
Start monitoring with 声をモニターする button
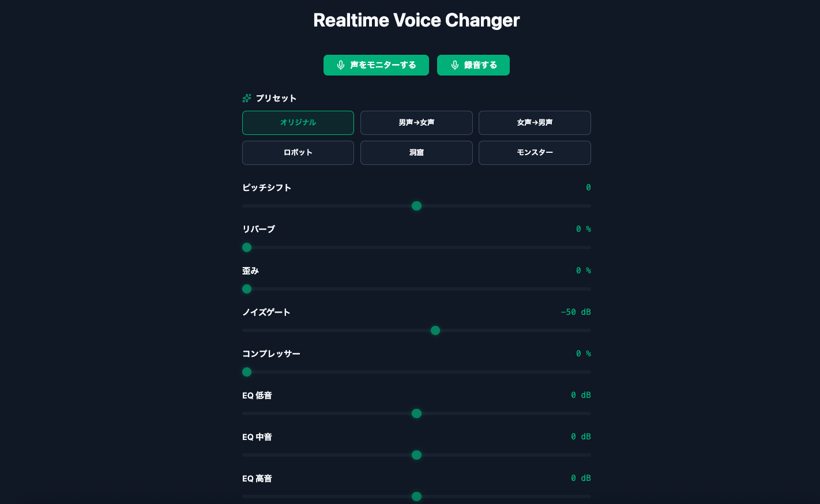pyautogui.click(x=376, y=65)
